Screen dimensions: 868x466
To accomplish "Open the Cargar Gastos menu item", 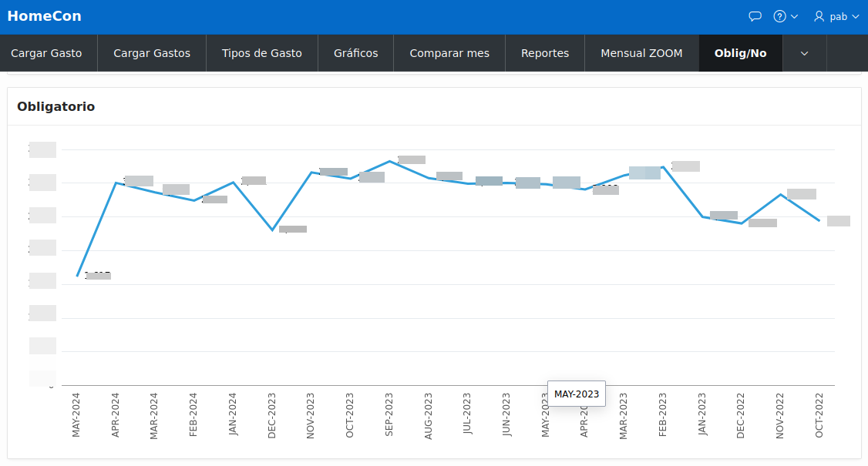I will (x=151, y=53).
